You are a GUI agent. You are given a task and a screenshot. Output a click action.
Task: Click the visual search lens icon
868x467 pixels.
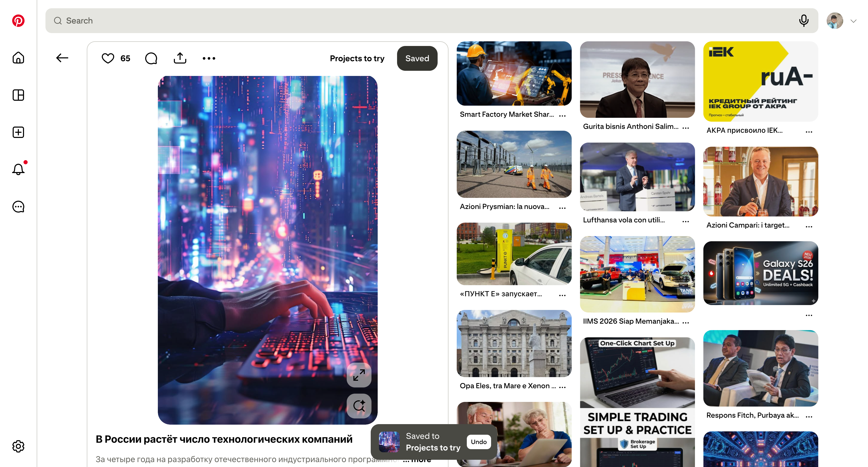click(359, 406)
